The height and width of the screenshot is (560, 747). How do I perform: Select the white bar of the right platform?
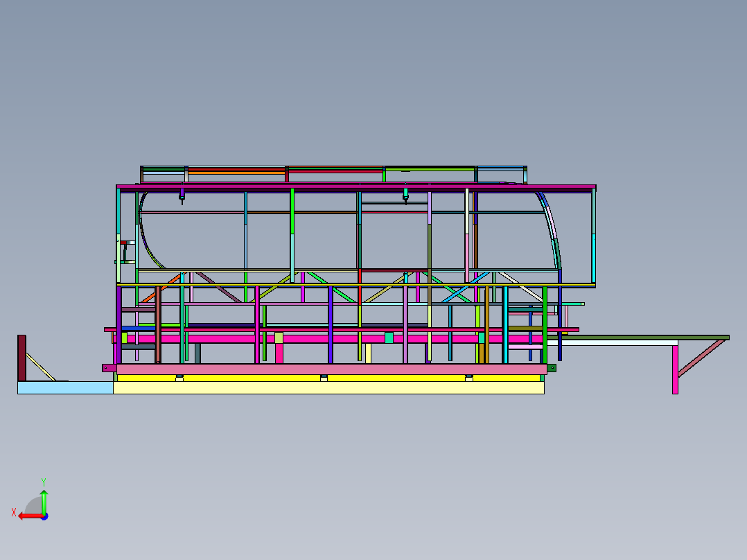[612, 342]
